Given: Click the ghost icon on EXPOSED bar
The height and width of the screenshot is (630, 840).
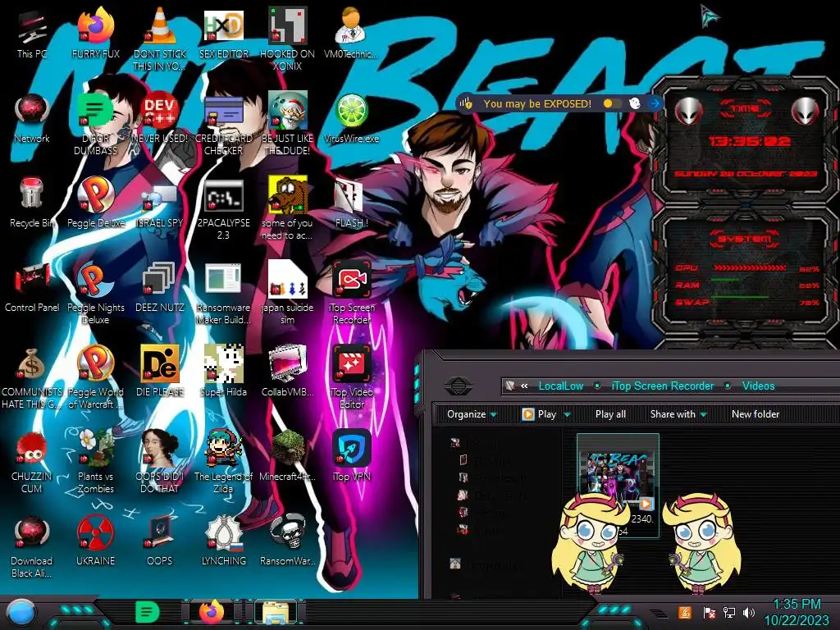Looking at the screenshot, I should [x=635, y=103].
